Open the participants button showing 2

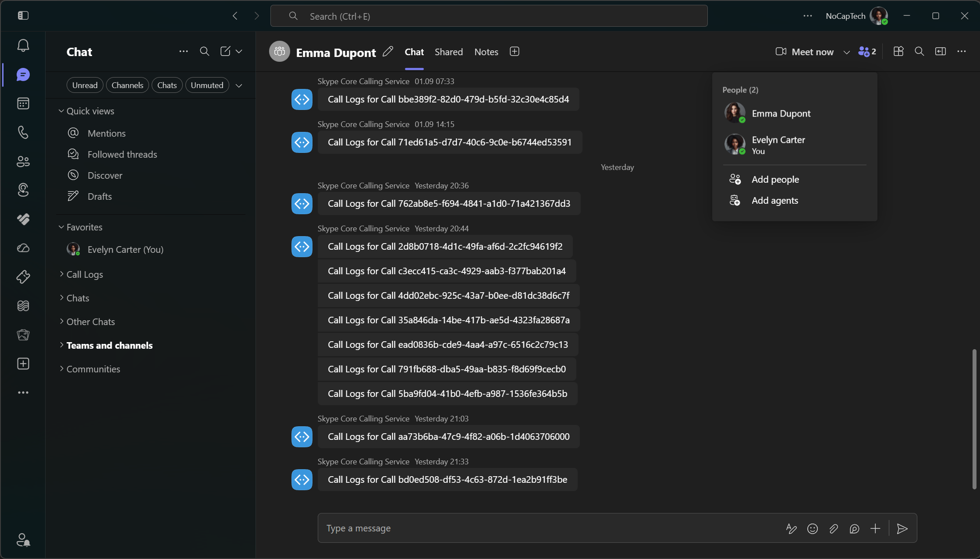pyautogui.click(x=867, y=52)
